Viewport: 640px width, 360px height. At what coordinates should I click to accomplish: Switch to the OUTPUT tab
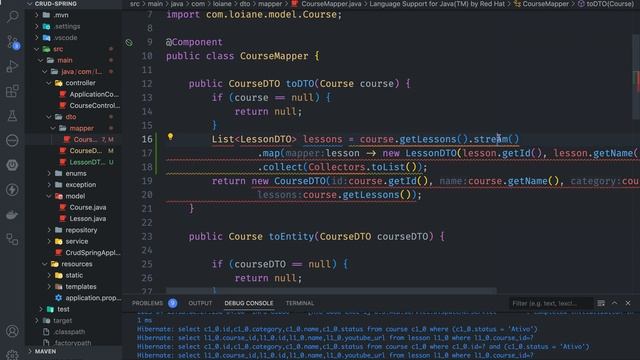tap(200, 303)
